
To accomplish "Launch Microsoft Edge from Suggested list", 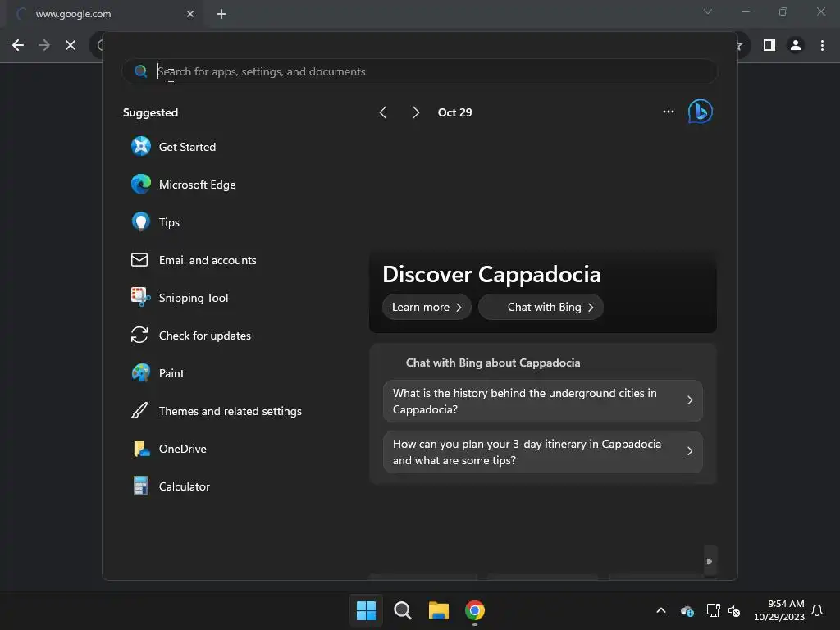I will 183,185.
